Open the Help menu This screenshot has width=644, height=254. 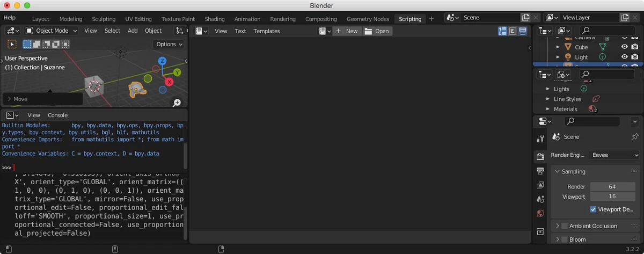10,18
